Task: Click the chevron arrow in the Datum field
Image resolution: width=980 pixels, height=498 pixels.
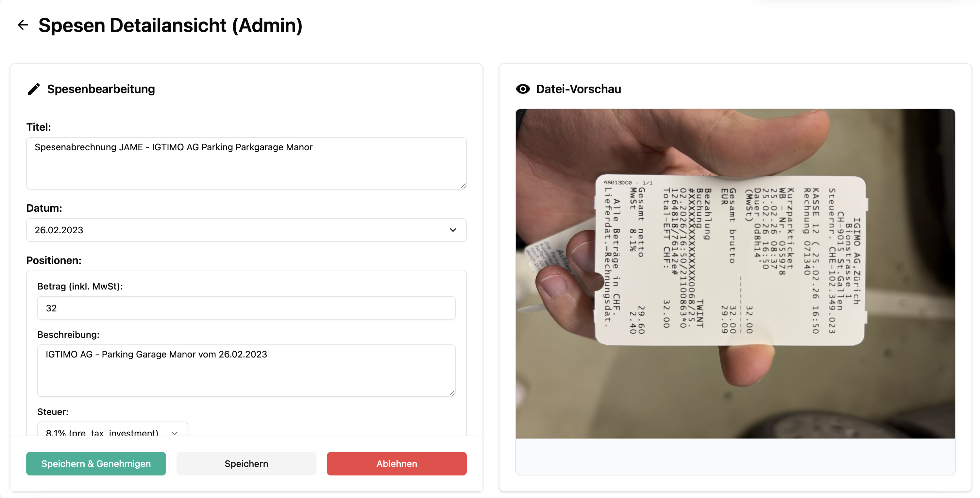Action: pos(453,230)
